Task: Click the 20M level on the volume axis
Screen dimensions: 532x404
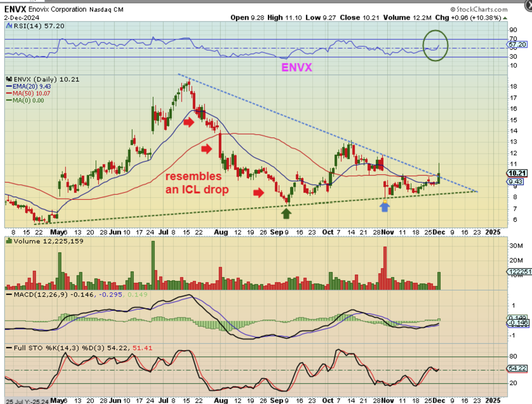Action: point(516,260)
